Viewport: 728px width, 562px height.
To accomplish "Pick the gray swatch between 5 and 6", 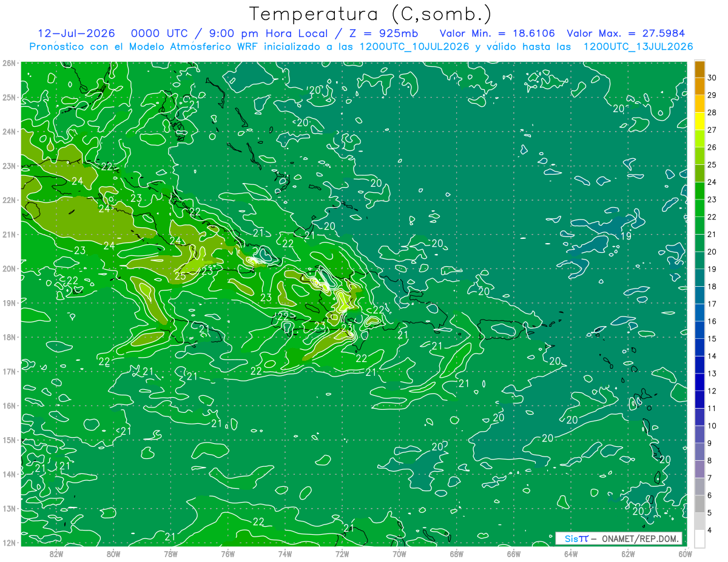I will point(699,504).
